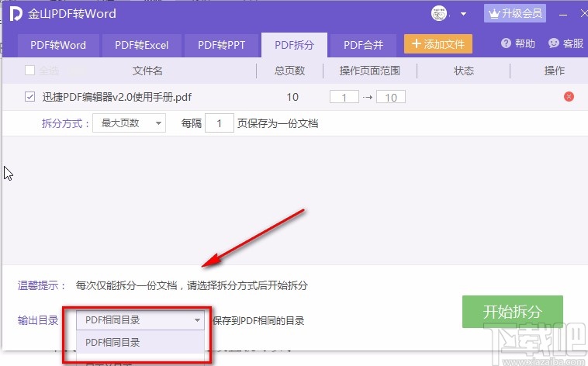Choose PDF相同目录 option in dropdown list
The image size is (588, 366).
point(140,342)
